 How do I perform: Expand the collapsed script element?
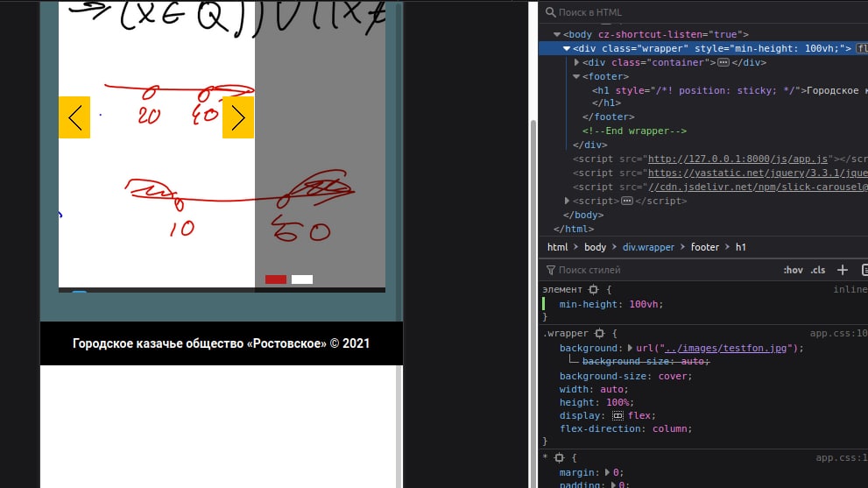[x=567, y=202]
